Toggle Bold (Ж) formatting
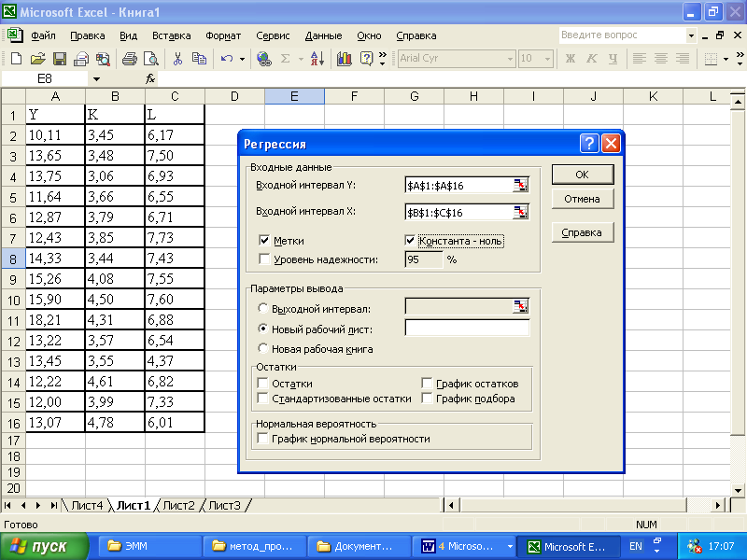747x560 pixels. click(x=571, y=59)
